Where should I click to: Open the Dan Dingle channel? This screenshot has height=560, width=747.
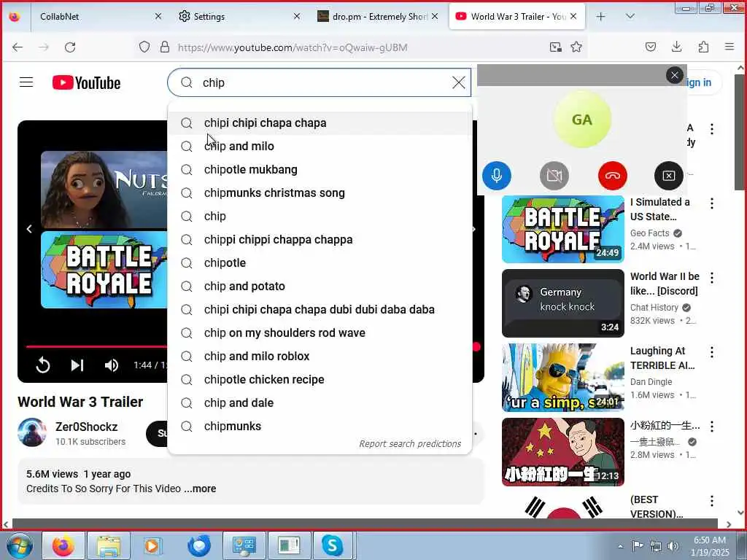[x=651, y=382]
